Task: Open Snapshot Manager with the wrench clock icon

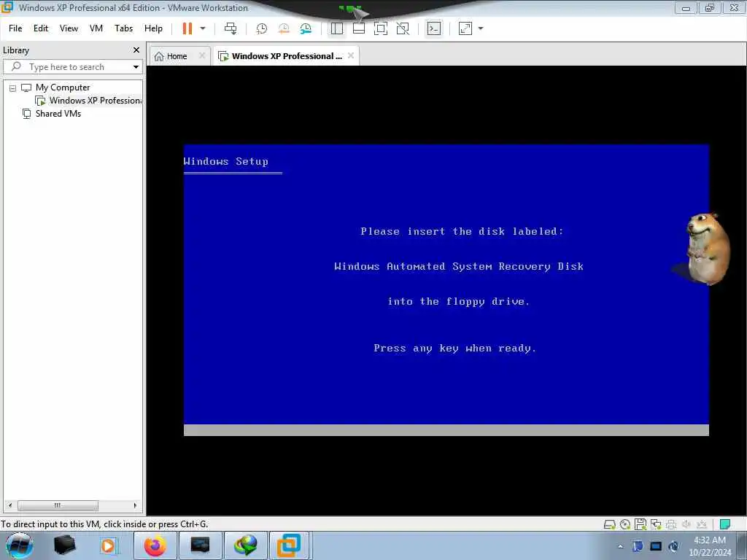Action: coord(306,28)
